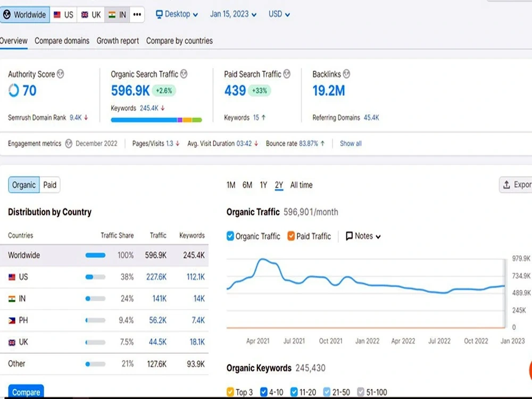Open the US traffic 227.6K link
The image size is (532, 399).
[156, 277]
